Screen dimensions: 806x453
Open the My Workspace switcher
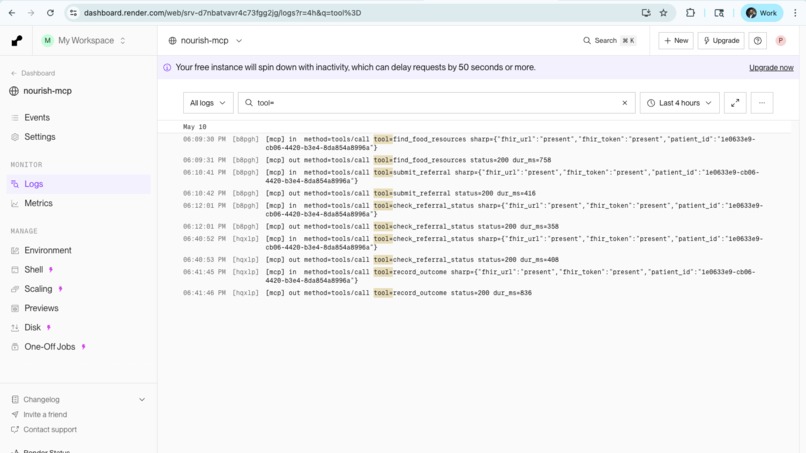[x=84, y=41]
